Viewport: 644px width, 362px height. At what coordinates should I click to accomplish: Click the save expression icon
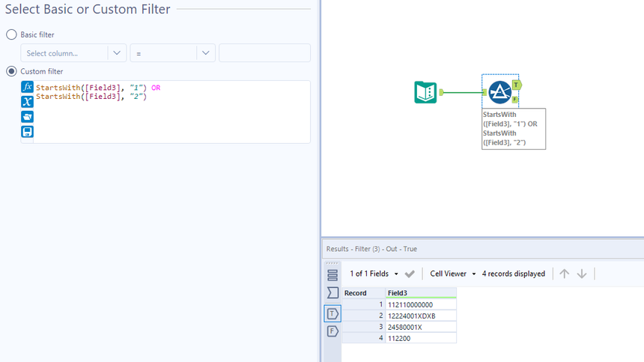click(x=27, y=131)
